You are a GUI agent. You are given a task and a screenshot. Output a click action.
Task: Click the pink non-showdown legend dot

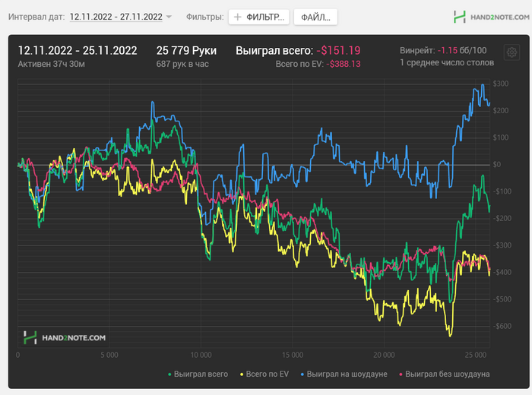pos(401,374)
